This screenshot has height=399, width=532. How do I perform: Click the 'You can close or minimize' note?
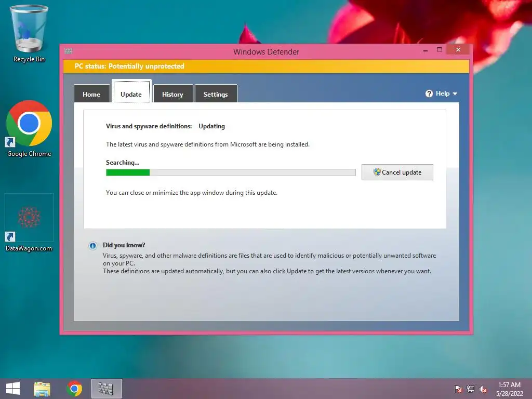click(x=192, y=193)
